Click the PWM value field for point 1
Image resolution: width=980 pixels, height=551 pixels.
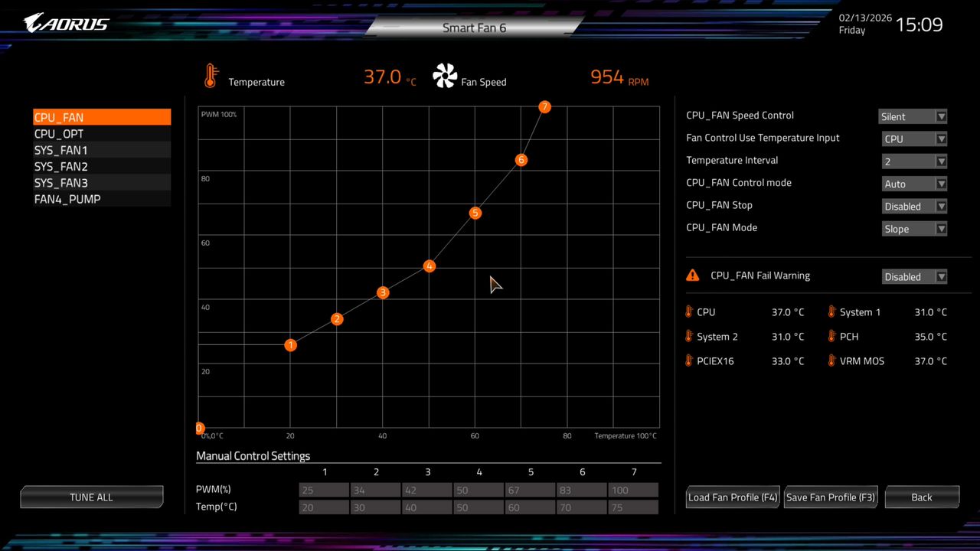(x=323, y=490)
